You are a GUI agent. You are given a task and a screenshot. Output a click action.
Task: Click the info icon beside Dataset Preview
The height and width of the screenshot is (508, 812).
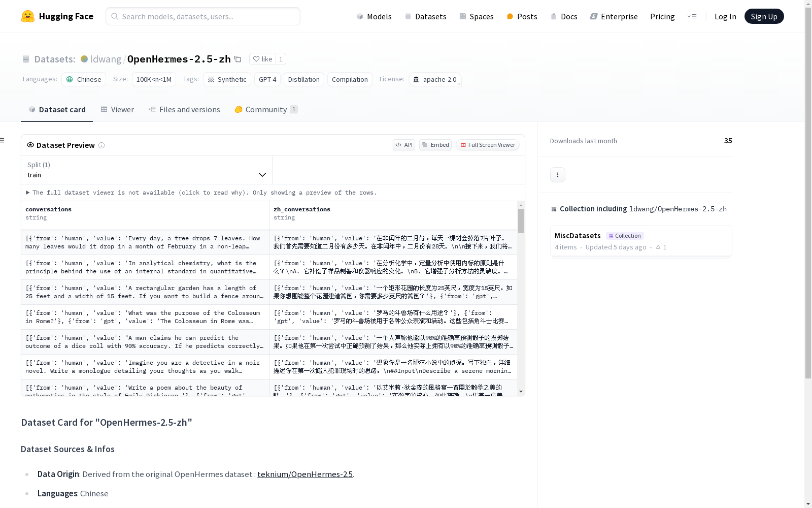(101, 145)
